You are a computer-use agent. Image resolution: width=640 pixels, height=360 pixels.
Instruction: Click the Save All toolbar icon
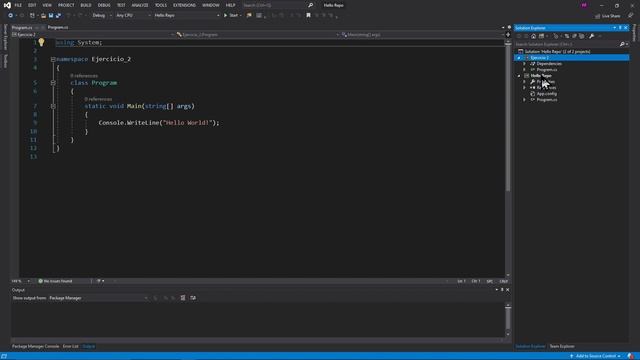(58, 16)
